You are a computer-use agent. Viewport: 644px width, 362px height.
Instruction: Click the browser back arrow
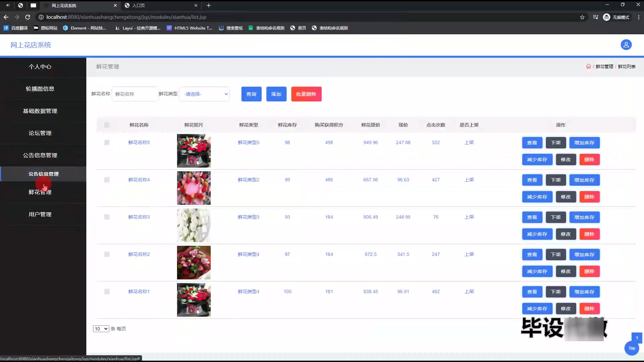coord(6,17)
